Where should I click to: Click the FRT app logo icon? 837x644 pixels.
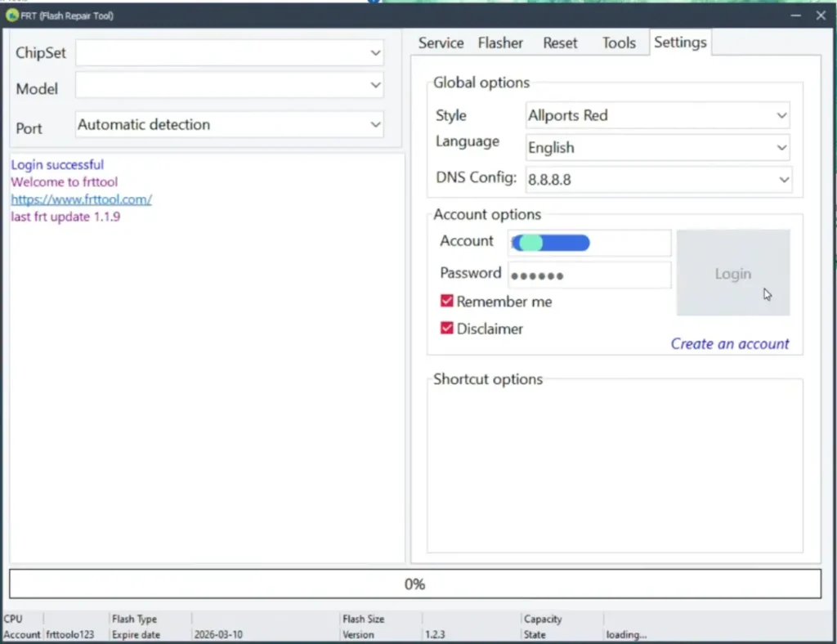(x=11, y=16)
